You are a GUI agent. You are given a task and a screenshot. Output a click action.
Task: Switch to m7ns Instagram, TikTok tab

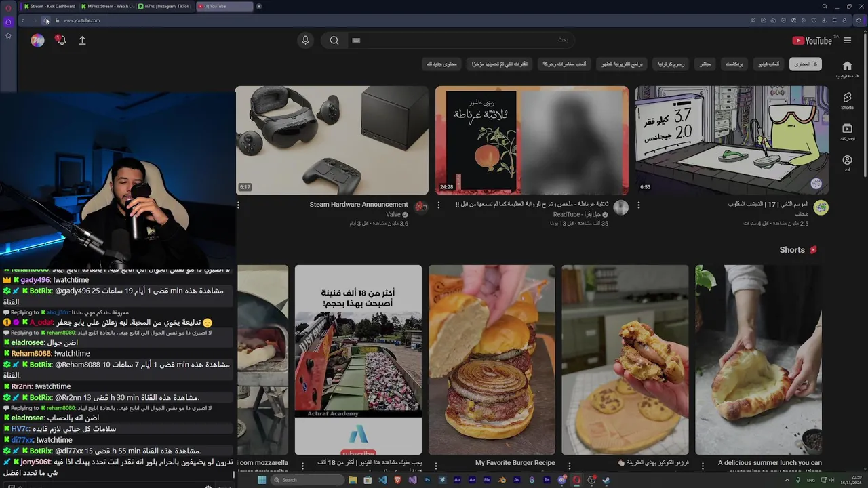point(165,6)
